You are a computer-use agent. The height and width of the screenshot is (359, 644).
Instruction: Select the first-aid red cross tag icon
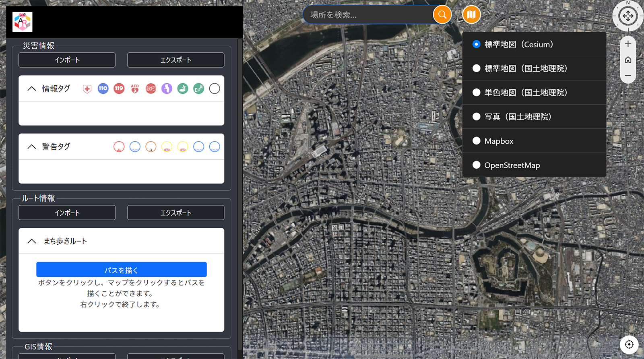point(87,89)
